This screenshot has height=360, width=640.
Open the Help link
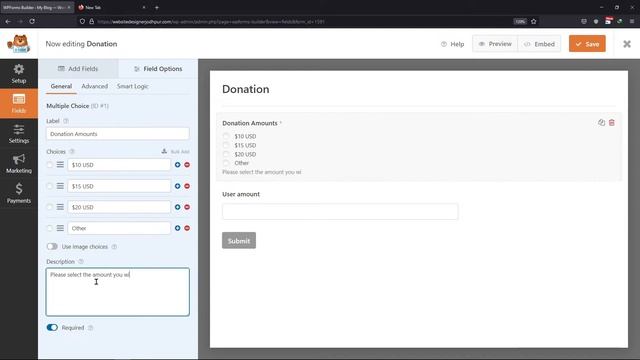coord(453,44)
